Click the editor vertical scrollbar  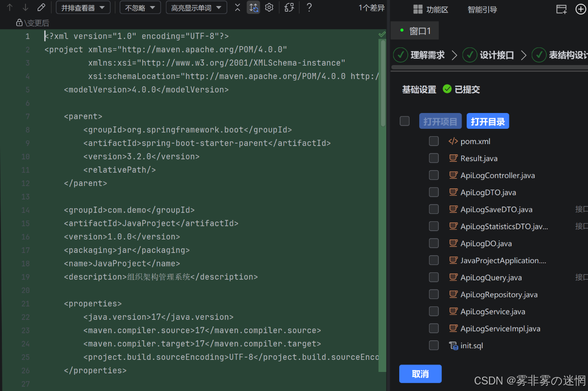coord(383,83)
